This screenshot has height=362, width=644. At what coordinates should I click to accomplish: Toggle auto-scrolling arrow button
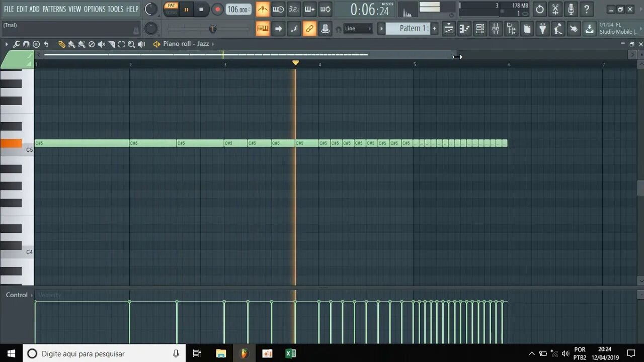278,29
